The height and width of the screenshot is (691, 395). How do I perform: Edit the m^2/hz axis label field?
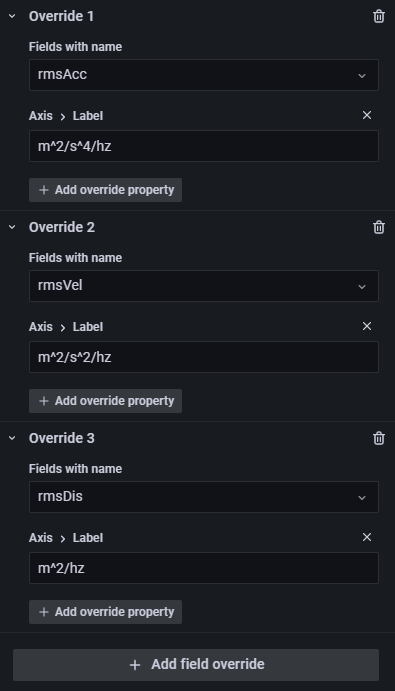[204, 568]
